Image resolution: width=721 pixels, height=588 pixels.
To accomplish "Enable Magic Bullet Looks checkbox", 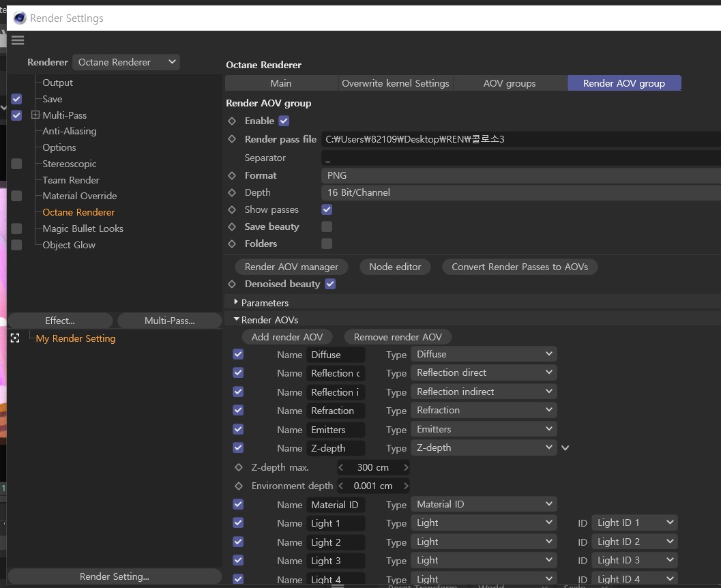I will pyautogui.click(x=16, y=229).
